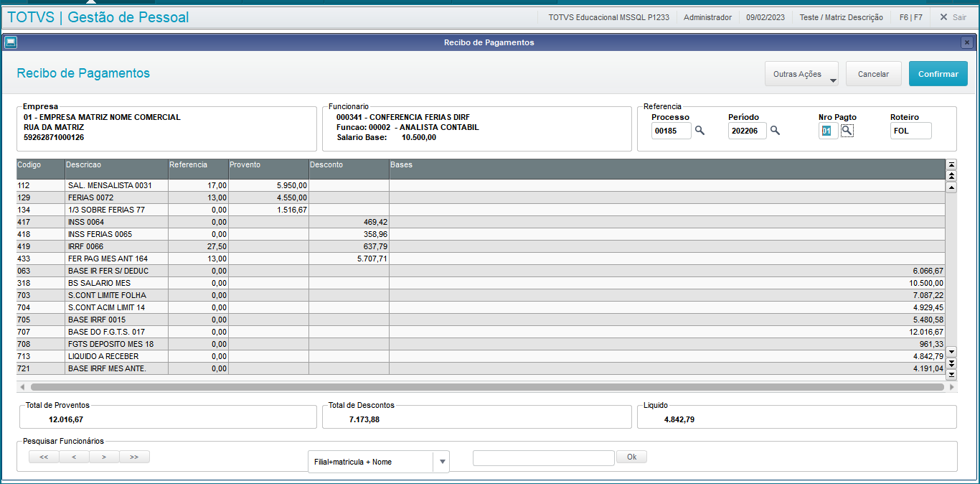Click the Cancelar button
Screen dimensions: 980x484
873,74
